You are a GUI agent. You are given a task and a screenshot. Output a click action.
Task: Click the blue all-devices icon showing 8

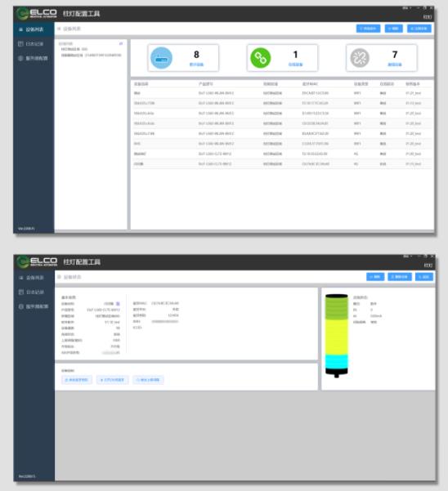tap(161, 58)
